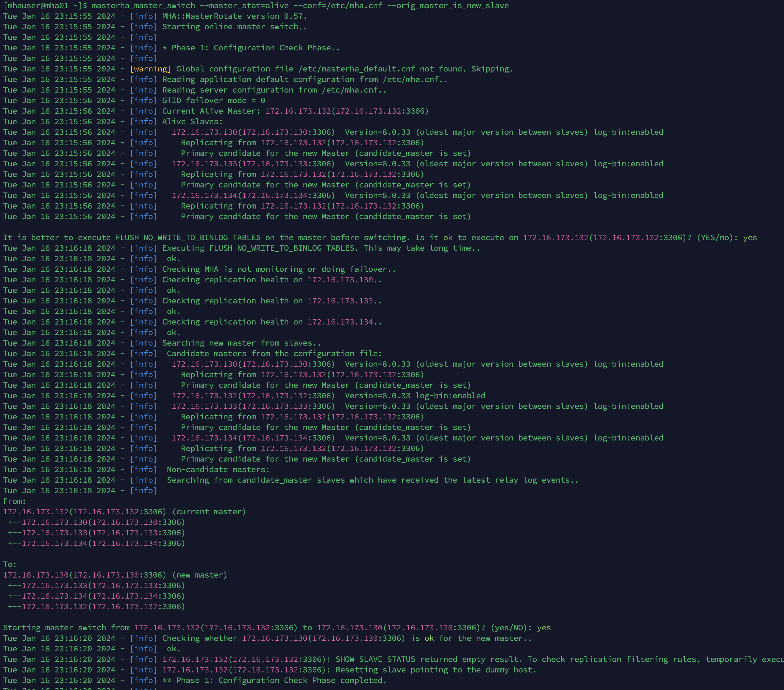This screenshot has width=784, height=690.
Task: Click the Current Alive Master IP address
Action: (298, 111)
